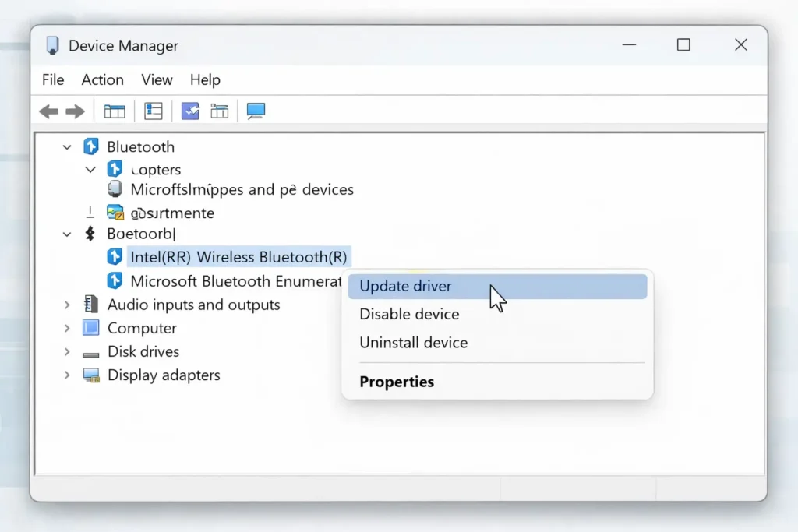Open the Action menu

(102, 79)
